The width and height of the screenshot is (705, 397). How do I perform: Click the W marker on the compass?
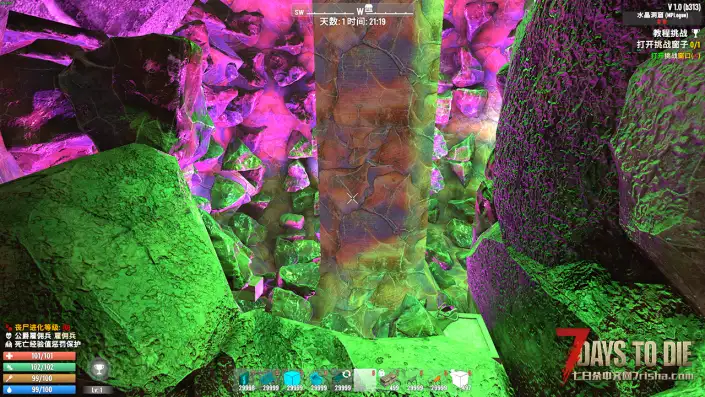(x=360, y=11)
